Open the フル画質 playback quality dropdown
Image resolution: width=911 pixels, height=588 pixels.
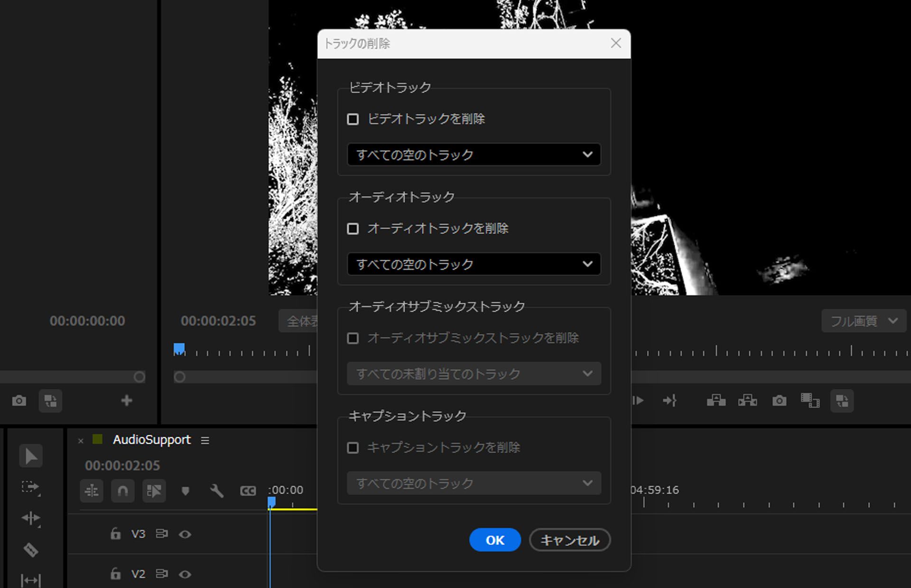tap(864, 321)
